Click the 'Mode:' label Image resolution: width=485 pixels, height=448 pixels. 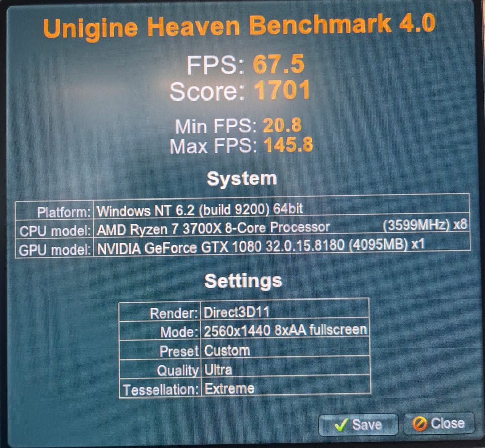click(x=179, y=332)
